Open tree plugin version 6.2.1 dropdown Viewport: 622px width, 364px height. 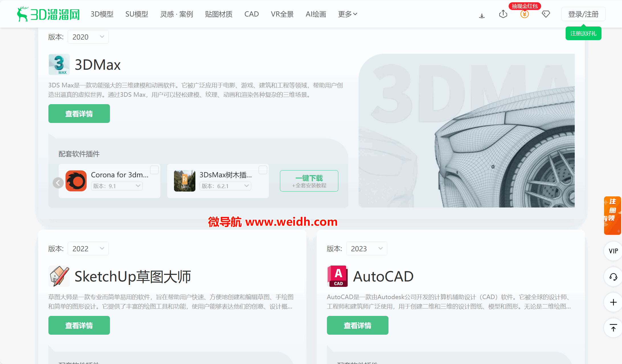[x=226, y=186]
